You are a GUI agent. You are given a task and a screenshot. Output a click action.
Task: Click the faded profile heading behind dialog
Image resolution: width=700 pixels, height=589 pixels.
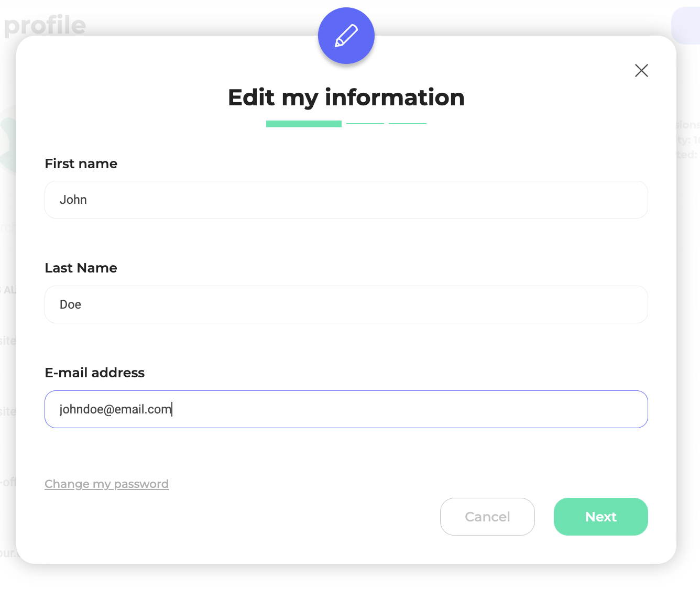point(45,25)
